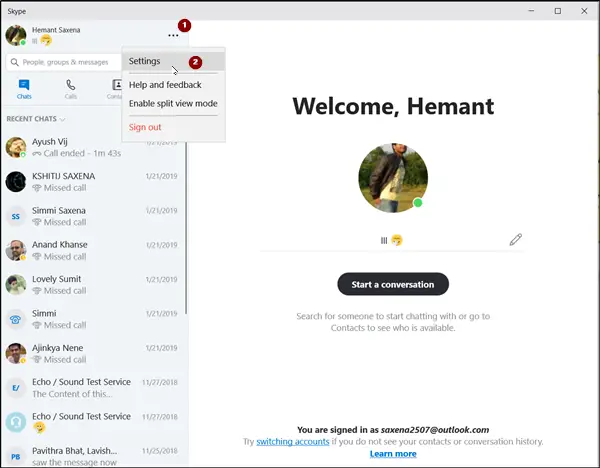Click Start a conversation button
600x468 pixels.
point(393,284)
